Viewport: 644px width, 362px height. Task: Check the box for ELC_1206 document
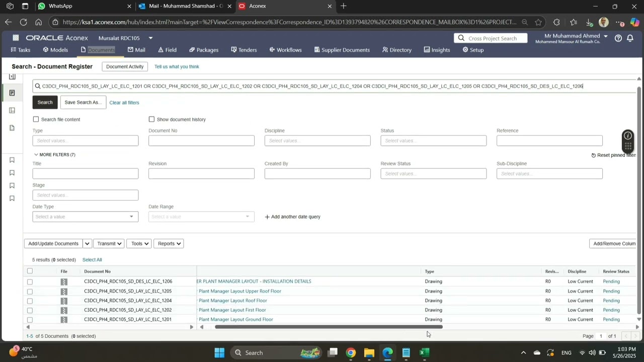tap(30, 282)
